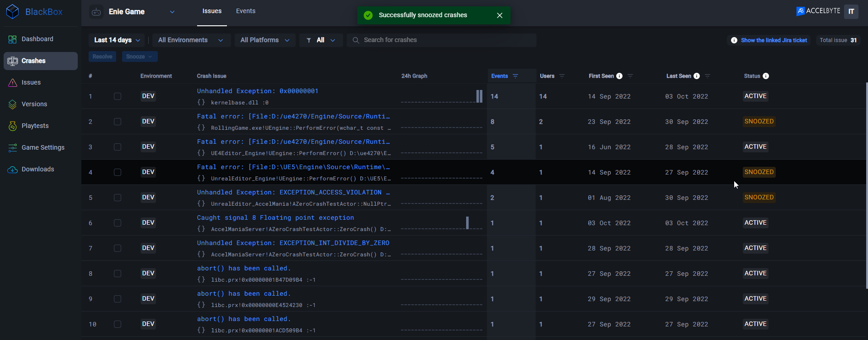Sort using the Users filter icon

pos(562,76)
